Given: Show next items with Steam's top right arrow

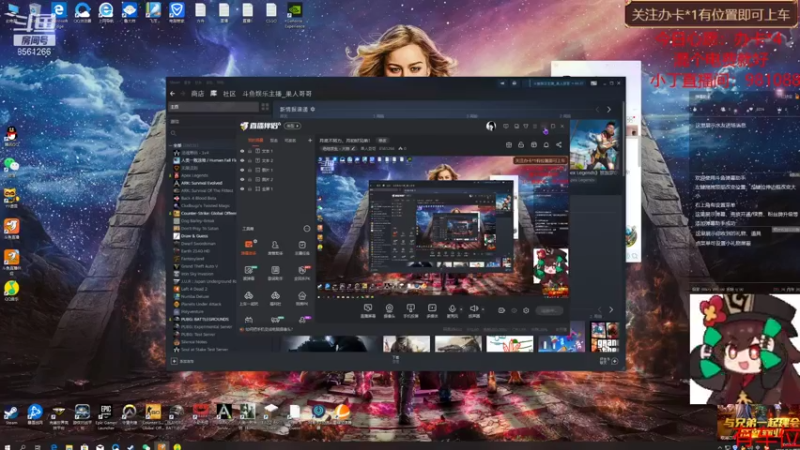Looking at the screenshot, I should 609,110.
